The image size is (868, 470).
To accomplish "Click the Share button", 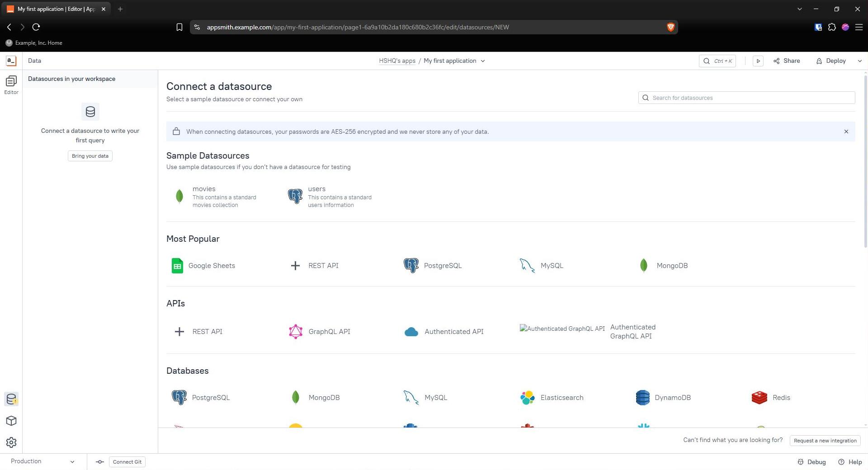I will (x=787, y=61).
